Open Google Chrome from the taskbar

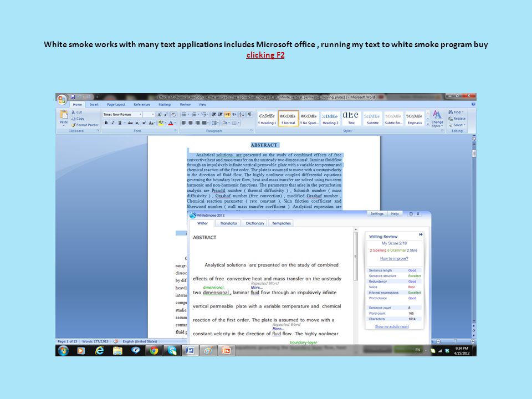pos(154,350)
